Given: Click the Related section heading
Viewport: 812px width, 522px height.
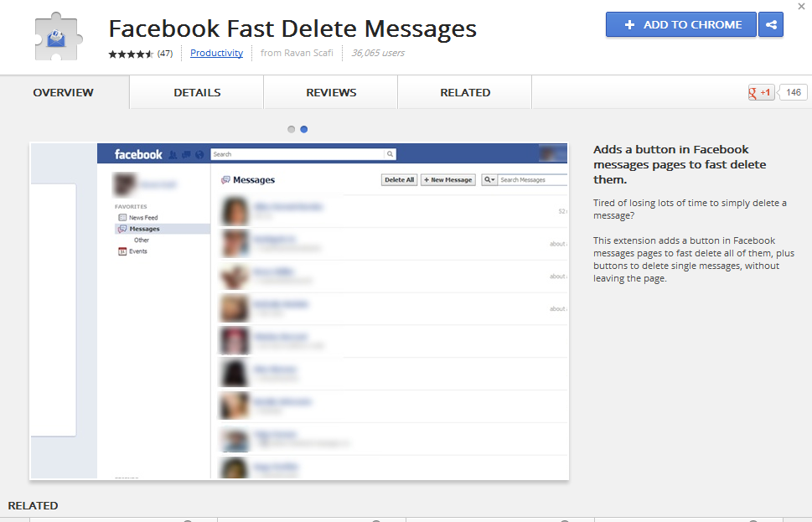Looking at the screenshot, I should click(34, 505).
